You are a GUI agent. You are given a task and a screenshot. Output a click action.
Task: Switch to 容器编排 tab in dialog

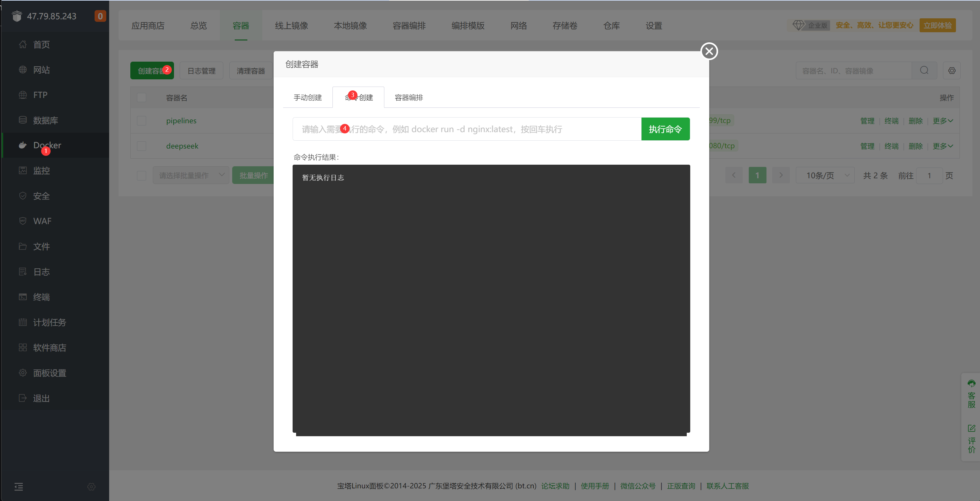click(409, 98)
